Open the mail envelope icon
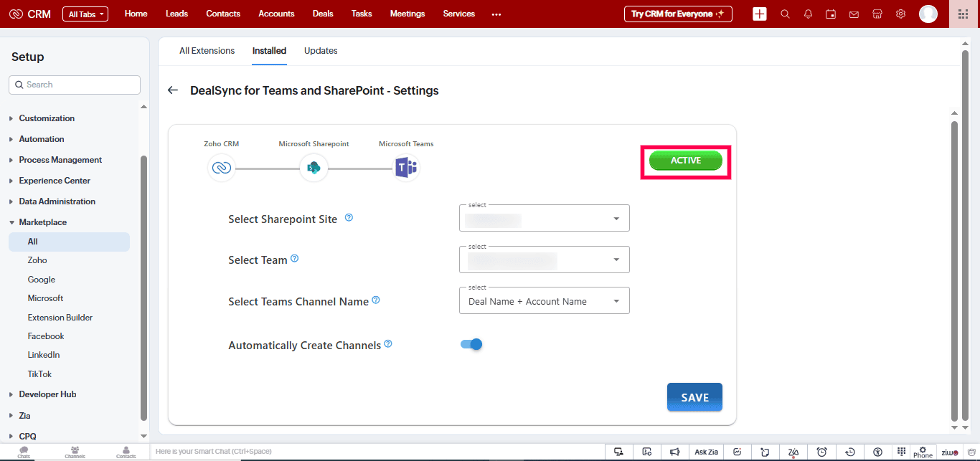The width and height of the screenshot is (980, 461). (854, 14)
